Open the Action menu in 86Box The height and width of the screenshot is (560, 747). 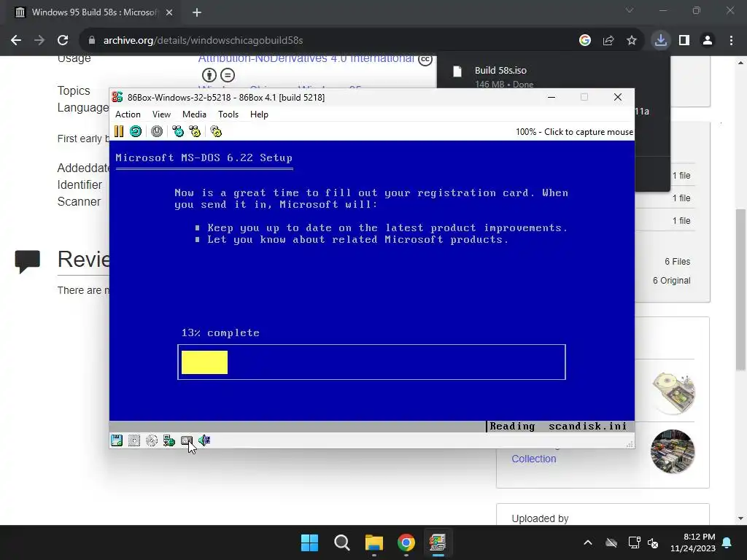pos(128,114)
